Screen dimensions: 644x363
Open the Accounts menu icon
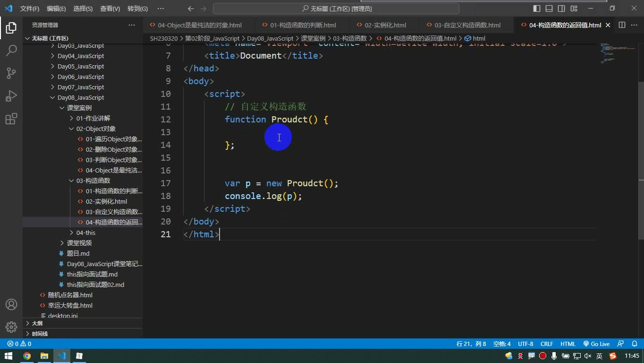click(11, 304)
